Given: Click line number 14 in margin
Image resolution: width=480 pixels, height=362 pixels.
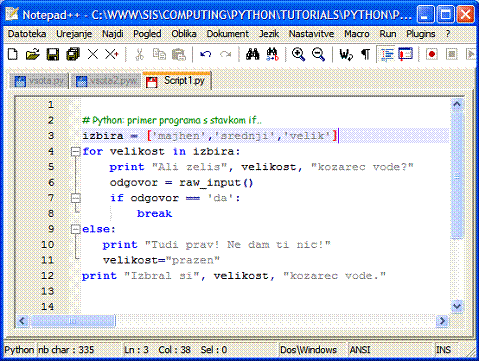Looking at the screenshot, I should click(47, 307).
